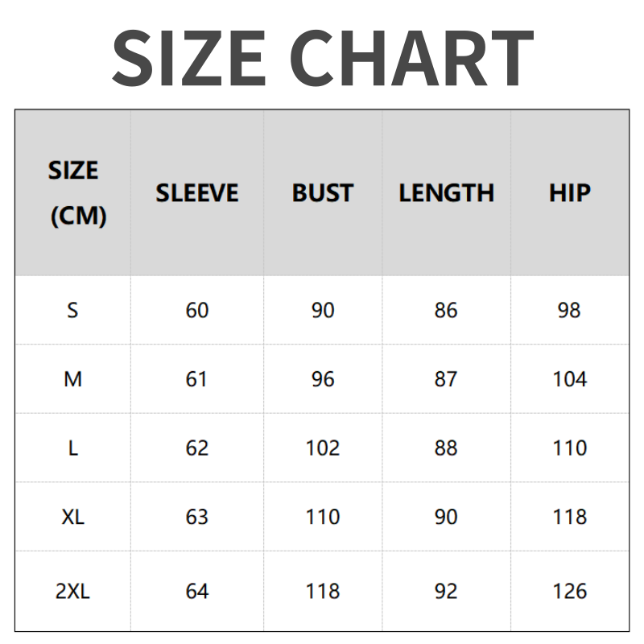
Task: Click sleeve value 60 for size S
Action: [197, 311]
